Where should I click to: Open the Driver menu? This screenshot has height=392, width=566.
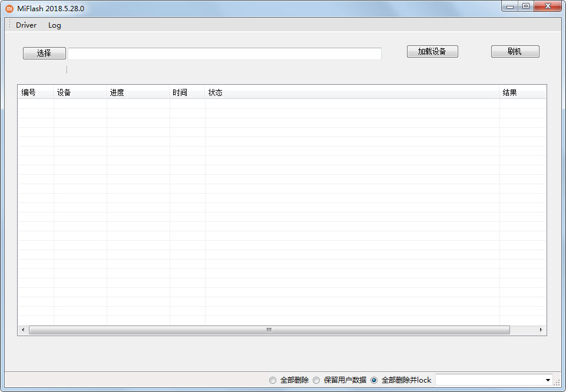coord(26,25)
